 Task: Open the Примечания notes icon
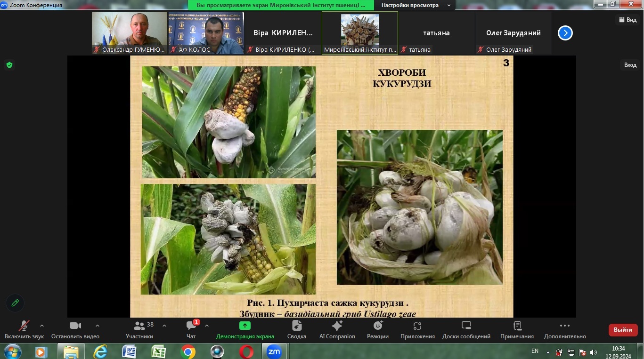tap(517, 329)
